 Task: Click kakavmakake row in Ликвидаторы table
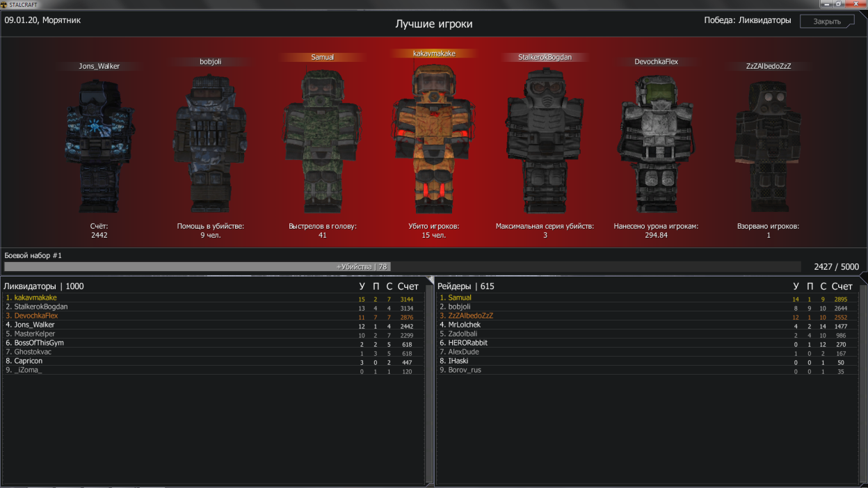click(x=213, y=298)
